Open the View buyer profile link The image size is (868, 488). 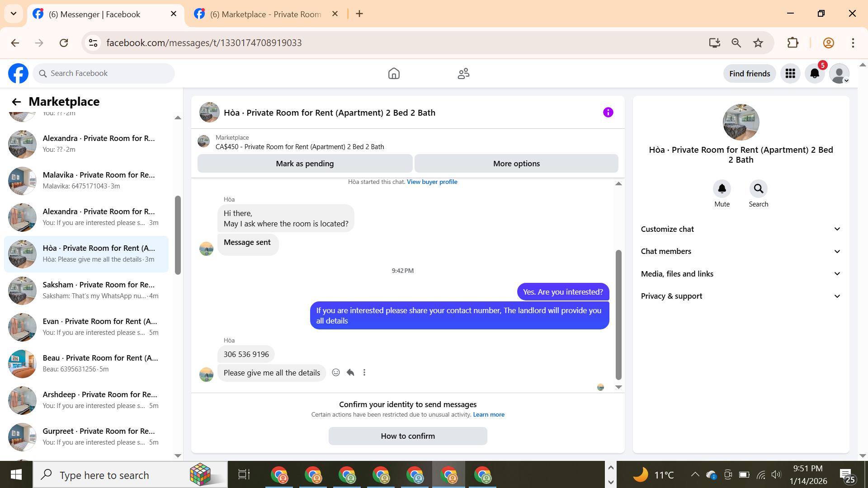click(x=432, y=182)
